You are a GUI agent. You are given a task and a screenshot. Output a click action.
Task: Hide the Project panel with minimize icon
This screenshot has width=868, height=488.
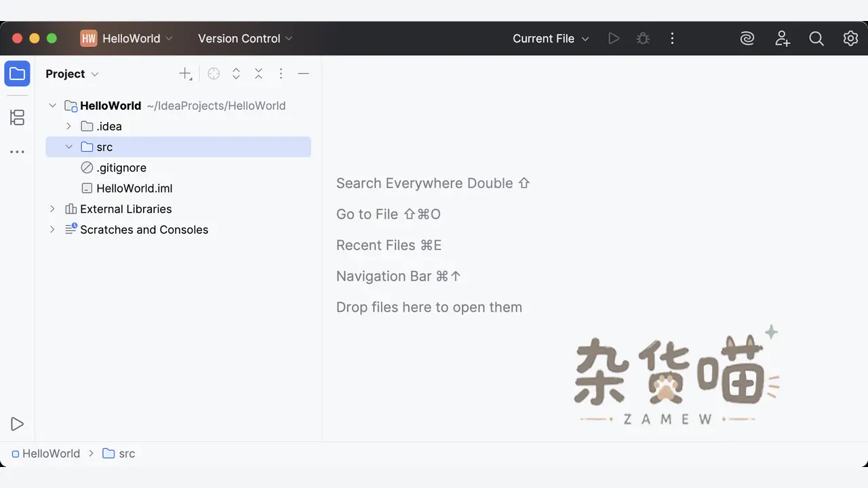click(303, 74)
